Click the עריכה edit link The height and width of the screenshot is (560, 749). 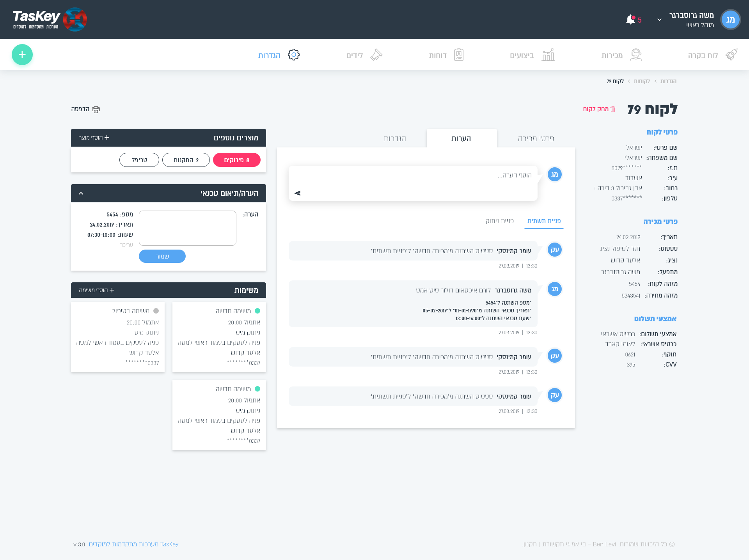pos(126,245)
